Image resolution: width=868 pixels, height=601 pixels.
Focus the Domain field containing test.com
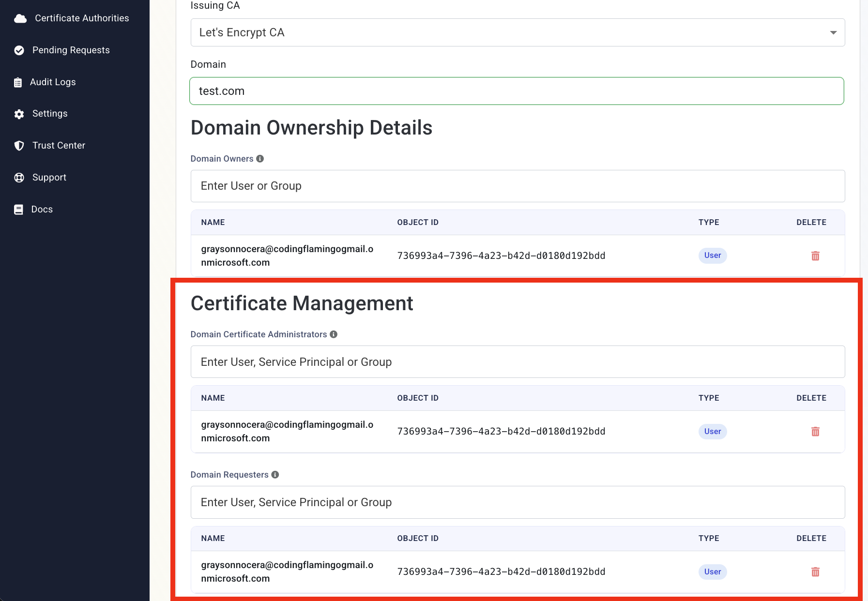tap(517, 91)
